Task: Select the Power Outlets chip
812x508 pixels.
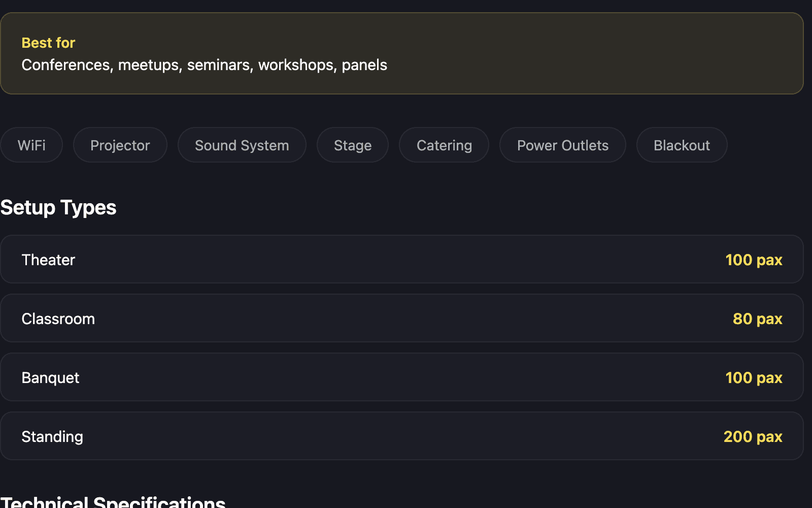Action: point(563,145)
